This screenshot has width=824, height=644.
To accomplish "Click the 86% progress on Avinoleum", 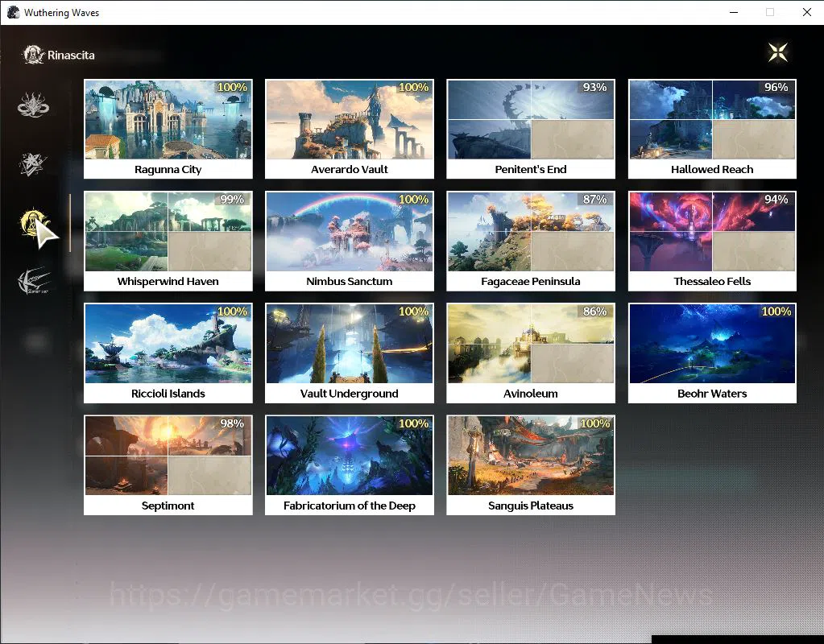I will pos(594,311).
